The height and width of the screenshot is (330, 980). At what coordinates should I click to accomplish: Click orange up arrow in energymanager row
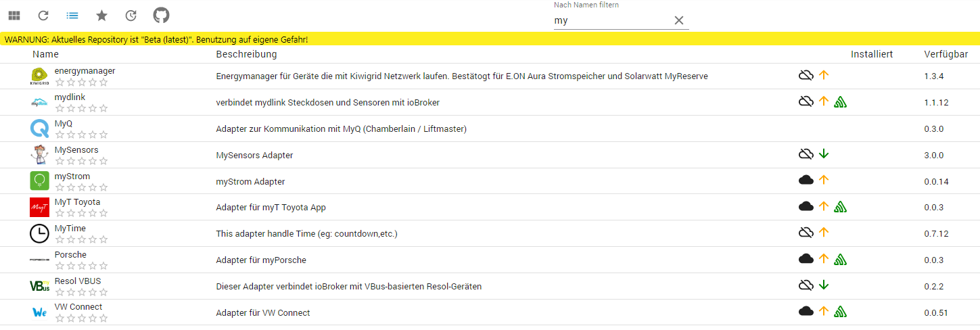tap(823, 75)
